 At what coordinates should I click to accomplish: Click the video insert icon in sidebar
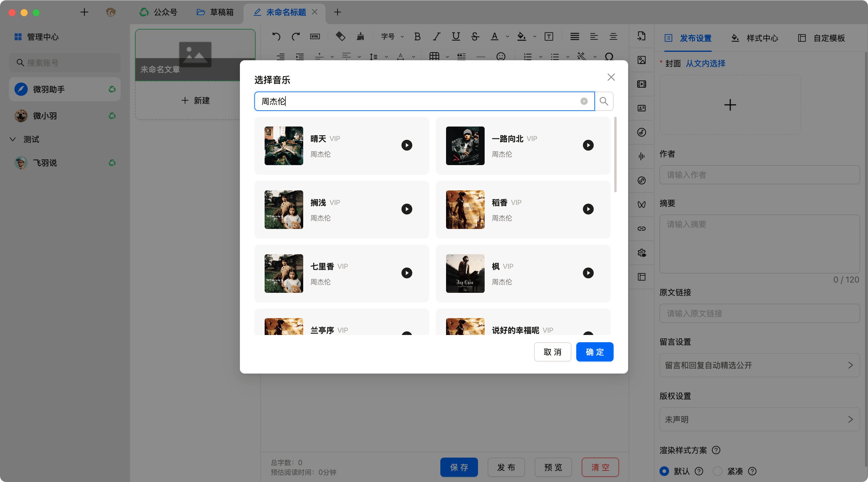pos(642,84)
